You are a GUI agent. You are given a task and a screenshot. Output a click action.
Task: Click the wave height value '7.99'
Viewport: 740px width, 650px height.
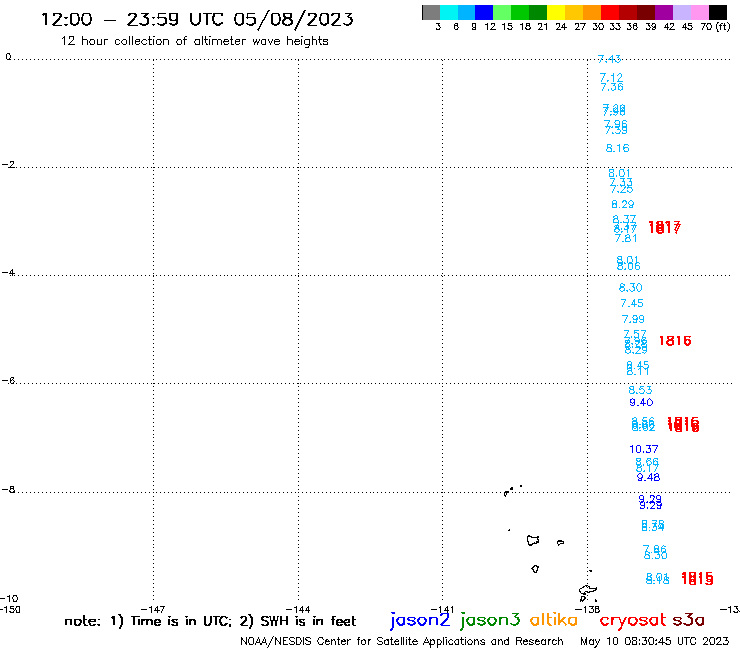click(x=633, y=319)
